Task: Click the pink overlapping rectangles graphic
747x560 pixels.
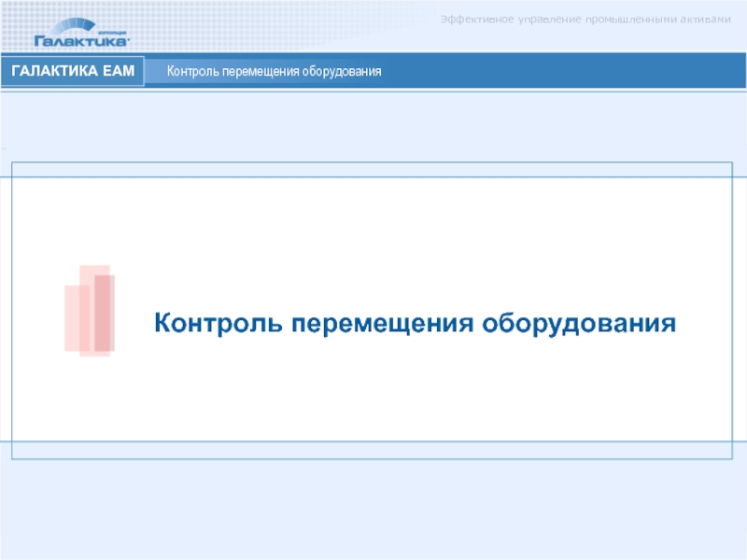Action: pyautogui.click(x=90, y=311)
